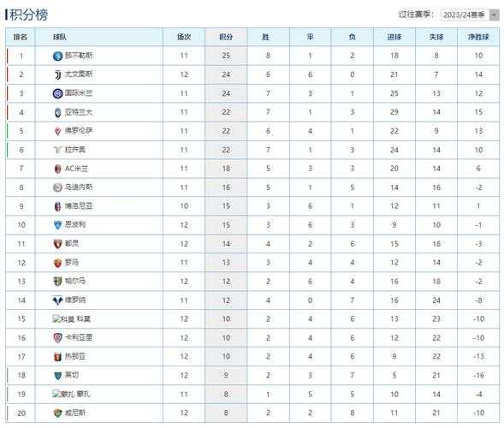Click the broken 科莫 logo image

coord(63,319)
